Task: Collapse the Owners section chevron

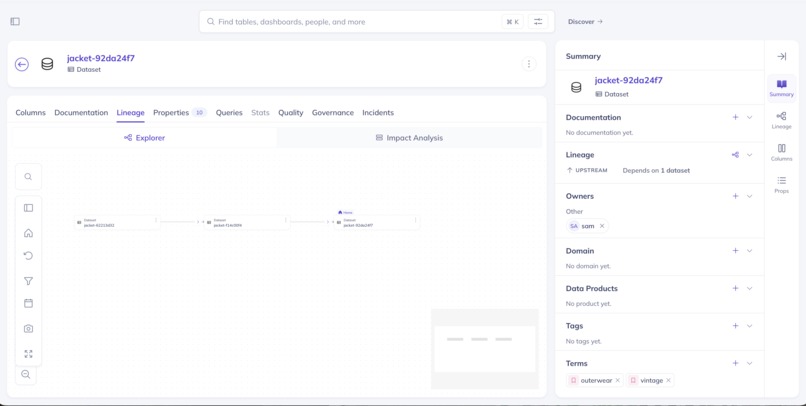Action: click(749, 196)
